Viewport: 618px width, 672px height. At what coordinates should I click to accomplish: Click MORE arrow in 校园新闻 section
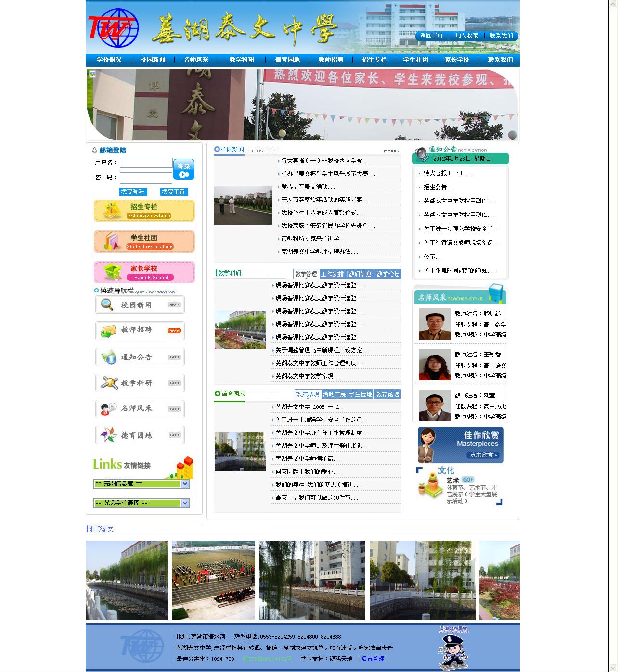click(x=391, y=151)
